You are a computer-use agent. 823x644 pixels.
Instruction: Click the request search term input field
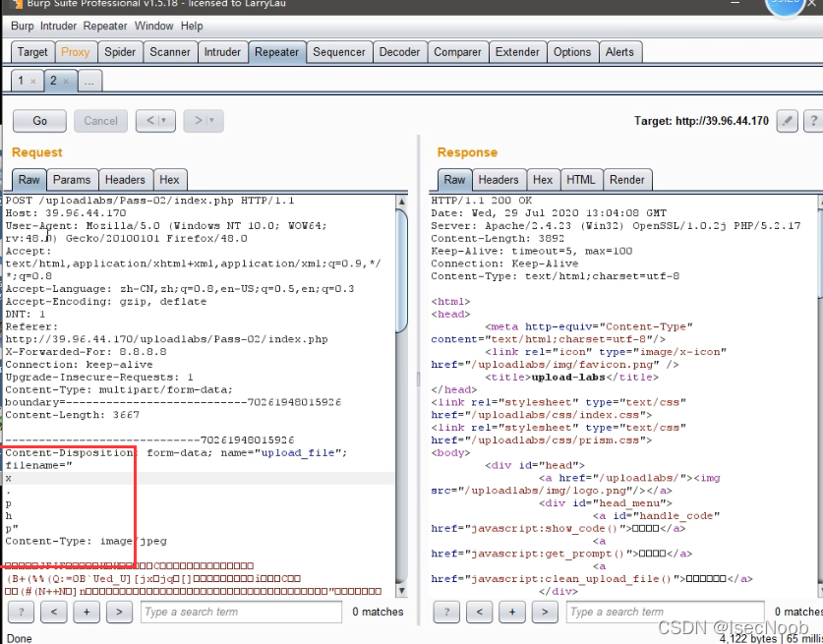pos(241,612)
